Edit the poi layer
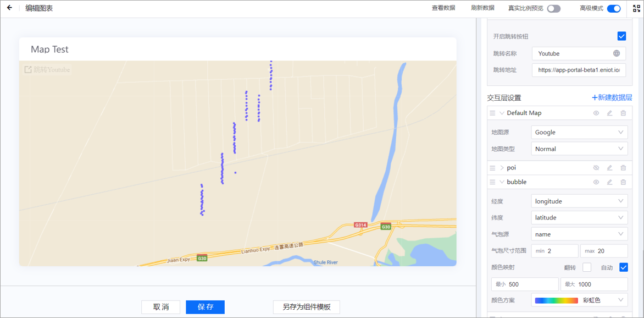 609,168
